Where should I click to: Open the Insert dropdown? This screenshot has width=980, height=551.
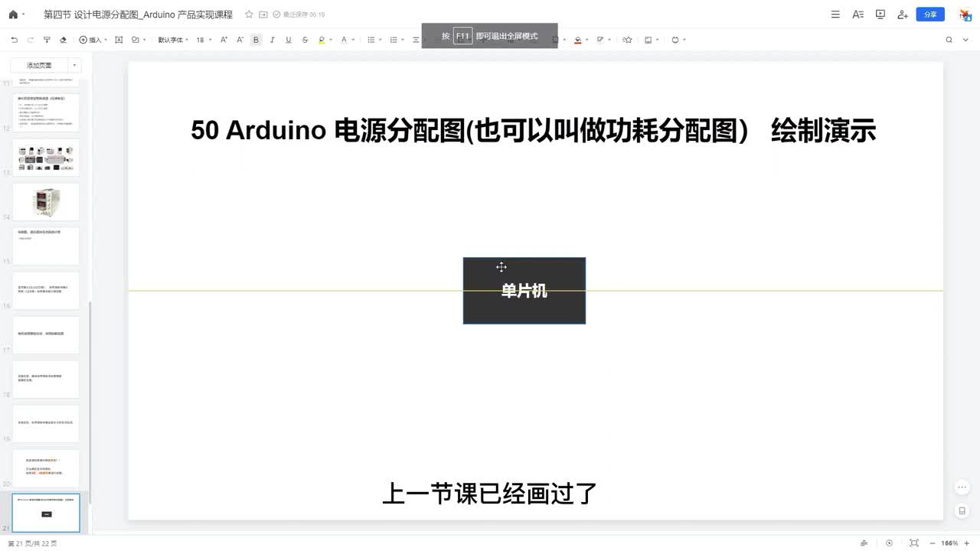(x=93, y=40)
